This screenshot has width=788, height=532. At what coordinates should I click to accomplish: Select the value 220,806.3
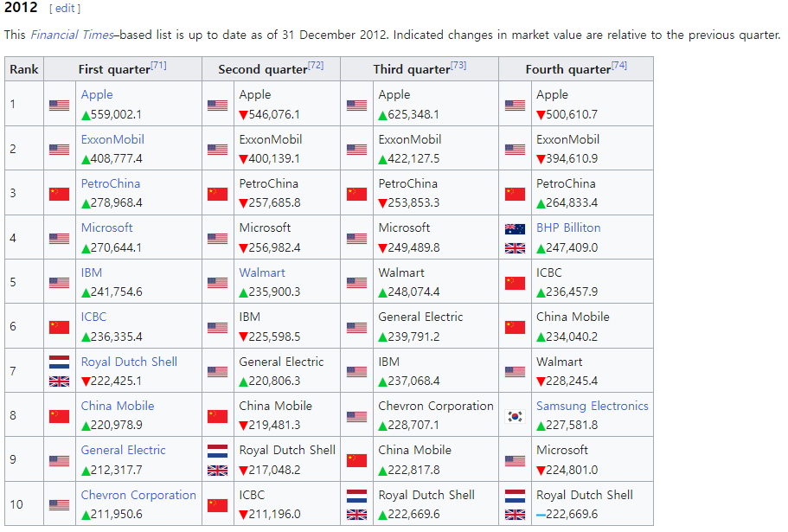[275, 381]
